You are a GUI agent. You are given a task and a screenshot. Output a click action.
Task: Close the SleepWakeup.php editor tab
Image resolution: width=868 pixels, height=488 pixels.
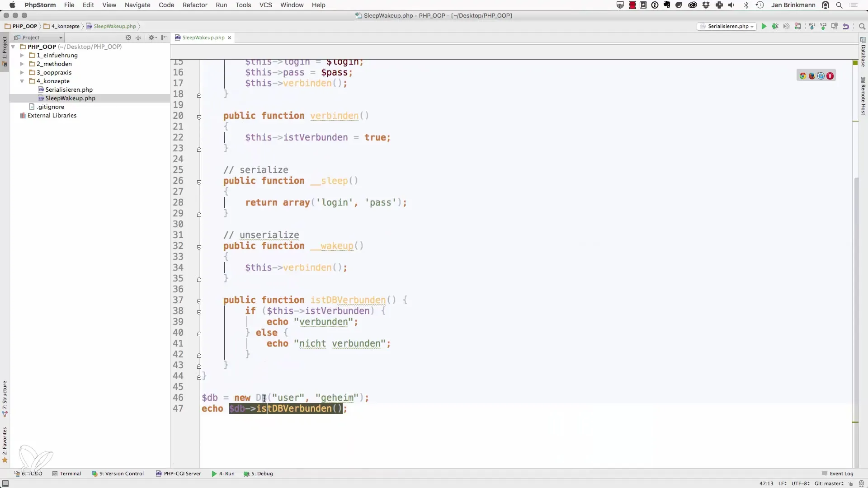(x=229, y=38)
